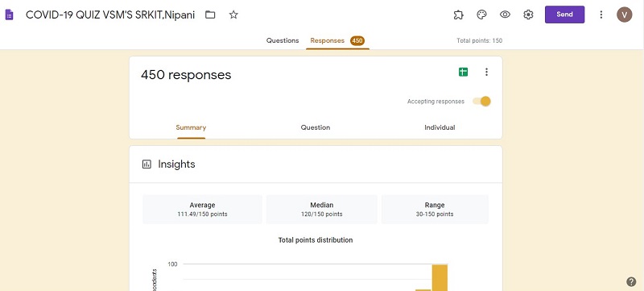Open the move to folder icon
This screenshot has width=644, height=291.
[x=210, y=15]
